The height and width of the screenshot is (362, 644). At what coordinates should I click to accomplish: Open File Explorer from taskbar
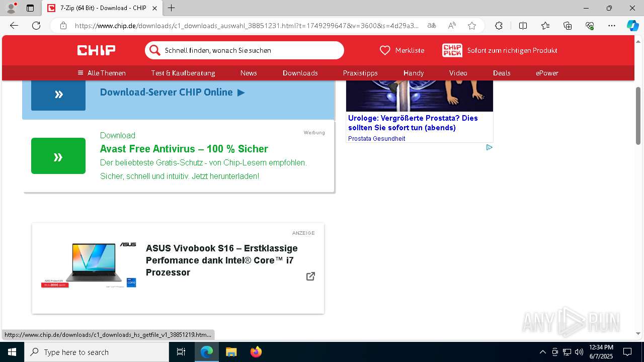pos(231,352)
